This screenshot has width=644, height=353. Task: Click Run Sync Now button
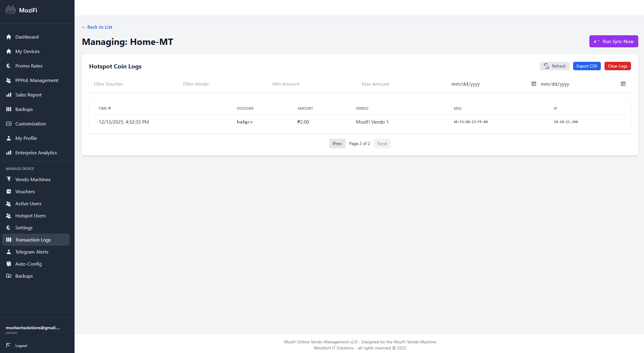click(614, 41)
